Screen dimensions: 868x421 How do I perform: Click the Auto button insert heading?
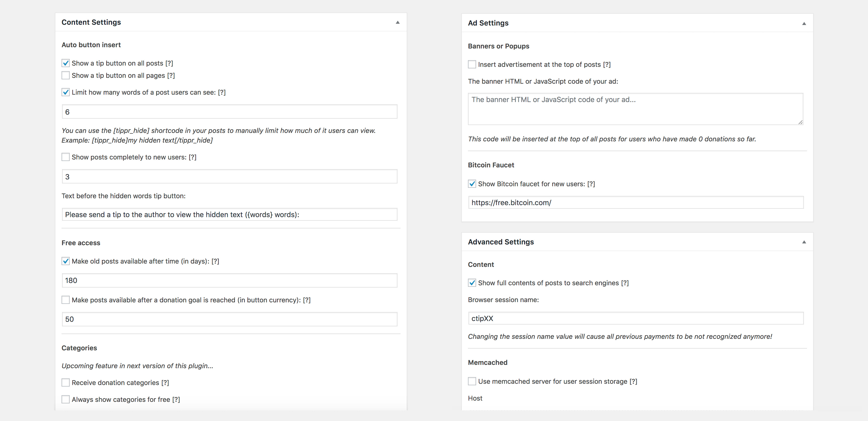coord(91,45)
